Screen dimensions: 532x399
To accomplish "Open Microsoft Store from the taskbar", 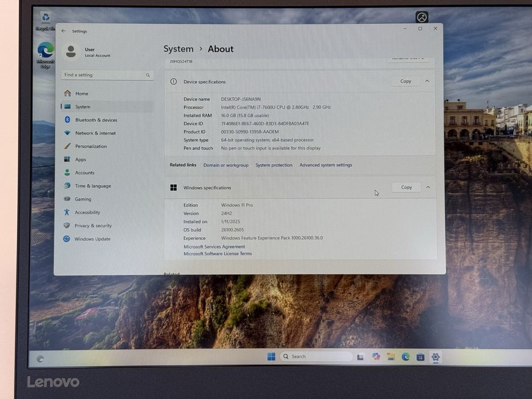I will [x=420, y=357].
